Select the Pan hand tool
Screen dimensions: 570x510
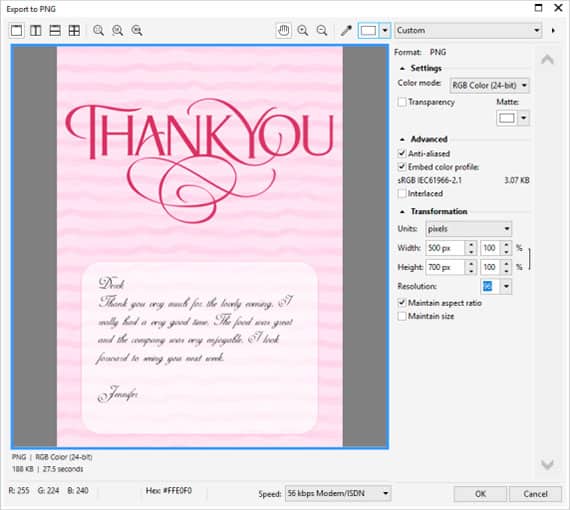[284, 31]
